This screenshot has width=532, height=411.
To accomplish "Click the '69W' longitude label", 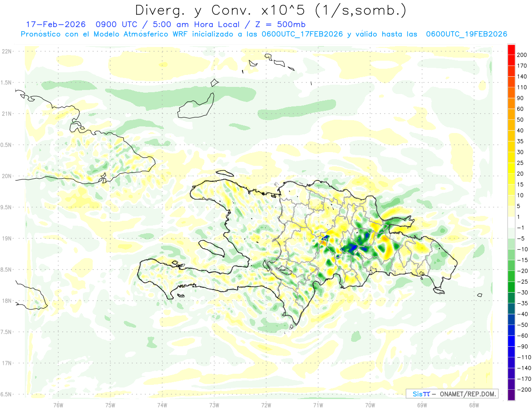I will point(422,405).
